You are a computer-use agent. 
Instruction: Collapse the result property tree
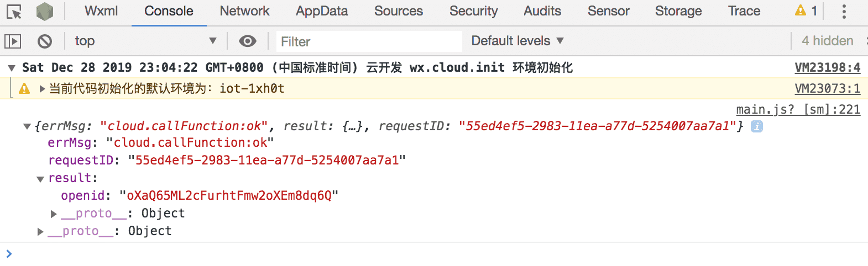tap(40, 179)
